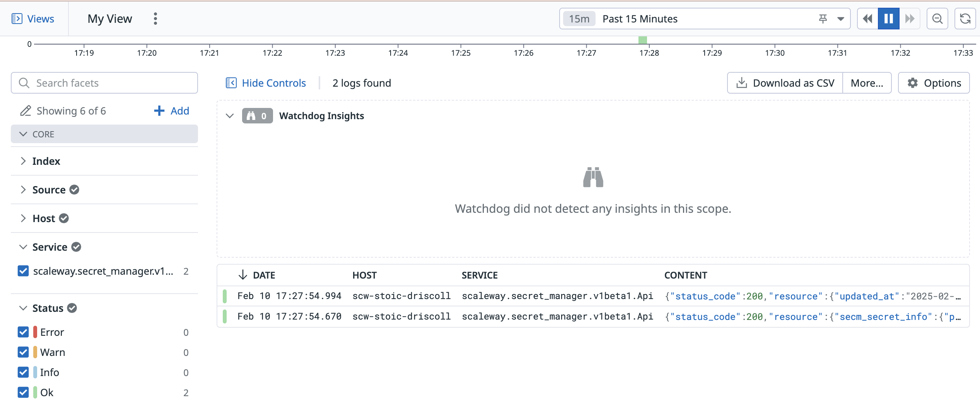980x407 pixels.
Task: Open log entry at 17:27:54.994
Action: pyautogui.click(x=593, y=296)
